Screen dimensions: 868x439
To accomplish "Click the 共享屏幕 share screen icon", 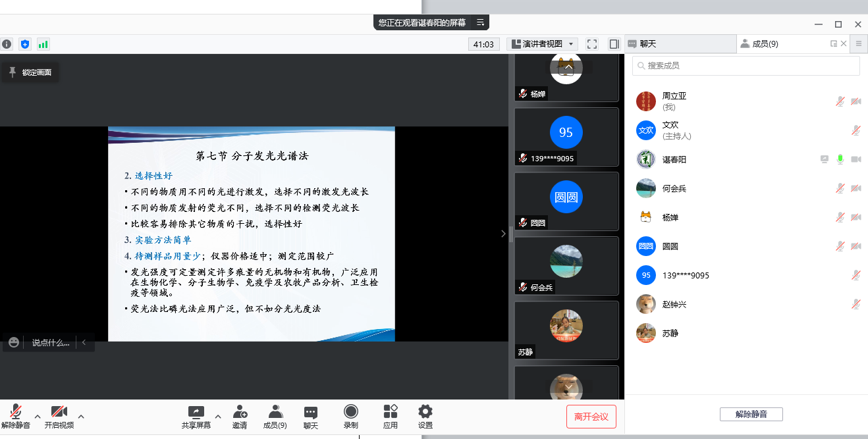I will coord(196,412).
